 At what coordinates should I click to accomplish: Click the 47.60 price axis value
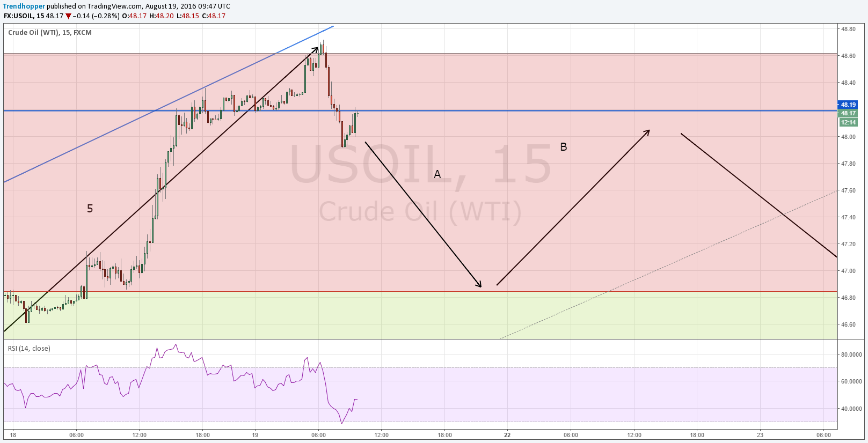pos(848,190)
